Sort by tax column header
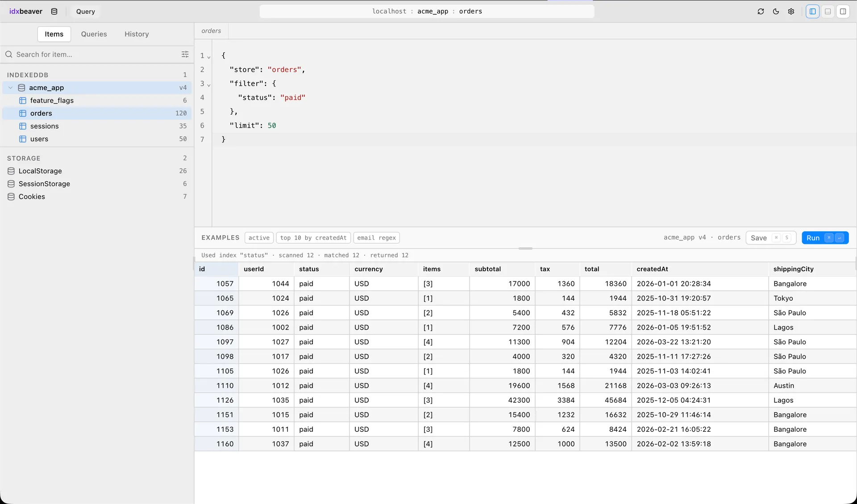The width and height of the screenshot is (857, 504). click(557, 269)
